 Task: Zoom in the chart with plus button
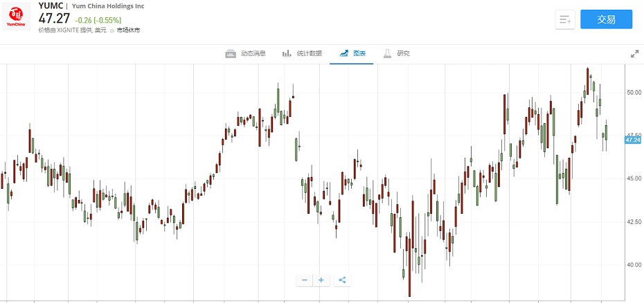pyautogui.click(x=321, y=280)
